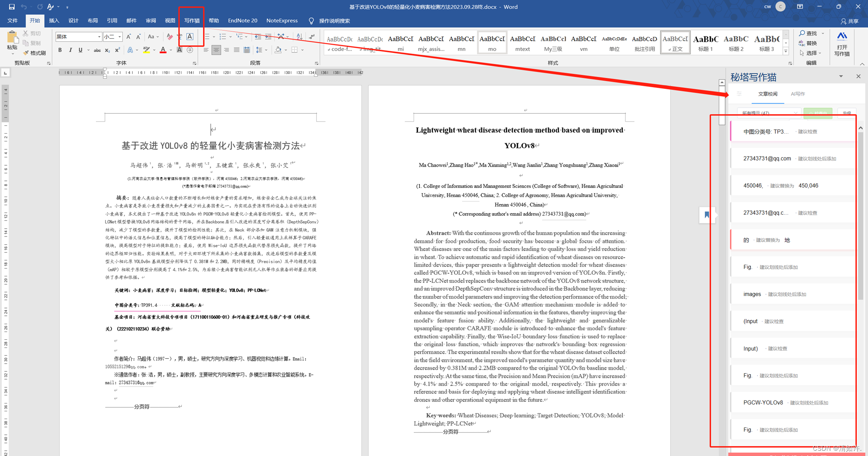
Task: Toggle Underline formatting
Action: pos(80,50)
